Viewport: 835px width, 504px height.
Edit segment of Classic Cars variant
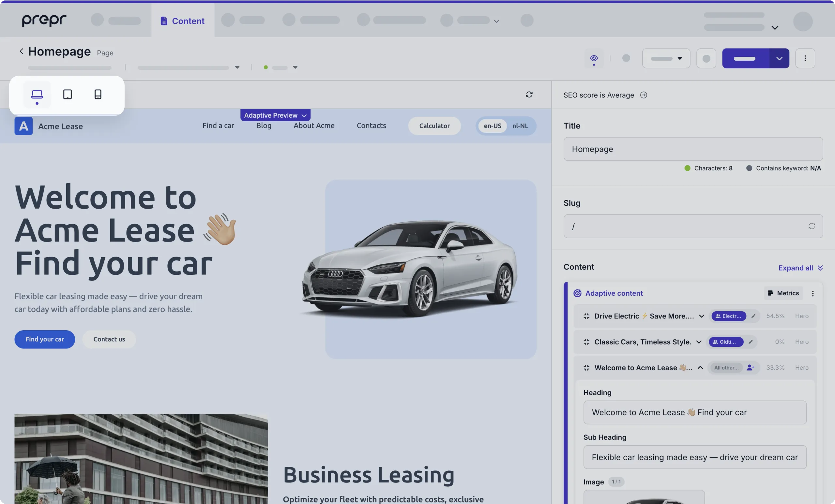coord(751,342)
